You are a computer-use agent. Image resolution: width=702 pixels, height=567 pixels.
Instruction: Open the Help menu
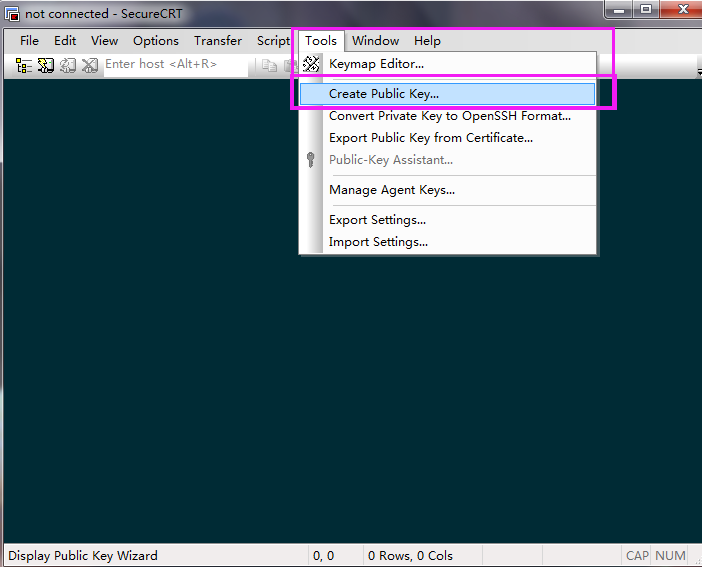coord(427,41)
